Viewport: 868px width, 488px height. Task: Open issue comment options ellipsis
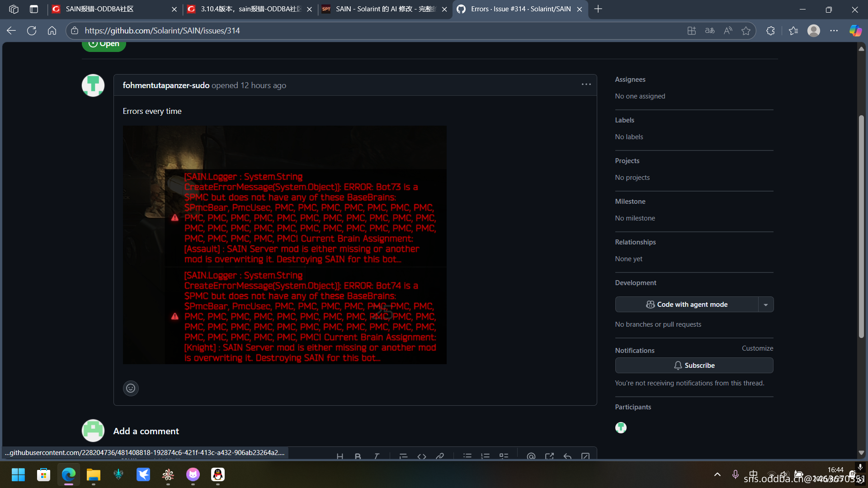pyautogui.click(x=586, y=84)
